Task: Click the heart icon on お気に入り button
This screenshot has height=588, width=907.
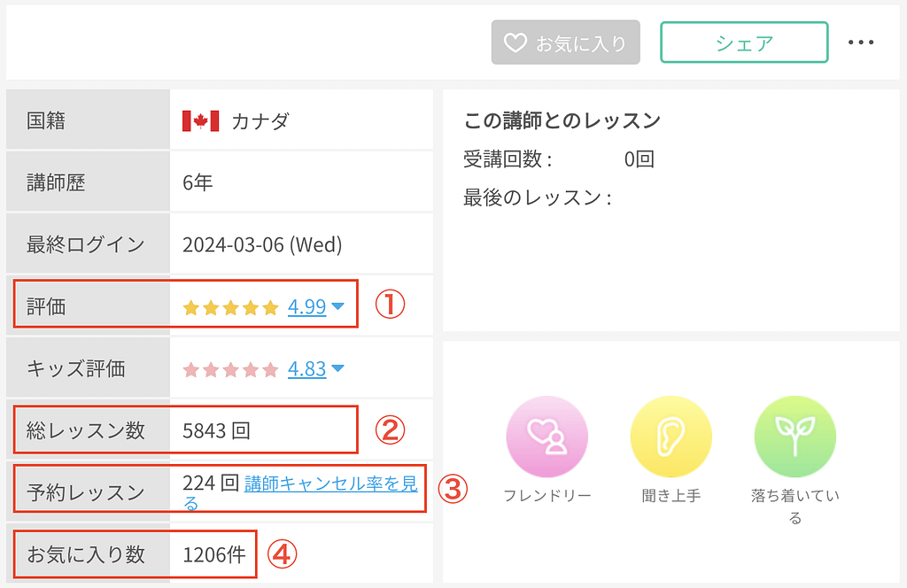Action: pos(514,42)
